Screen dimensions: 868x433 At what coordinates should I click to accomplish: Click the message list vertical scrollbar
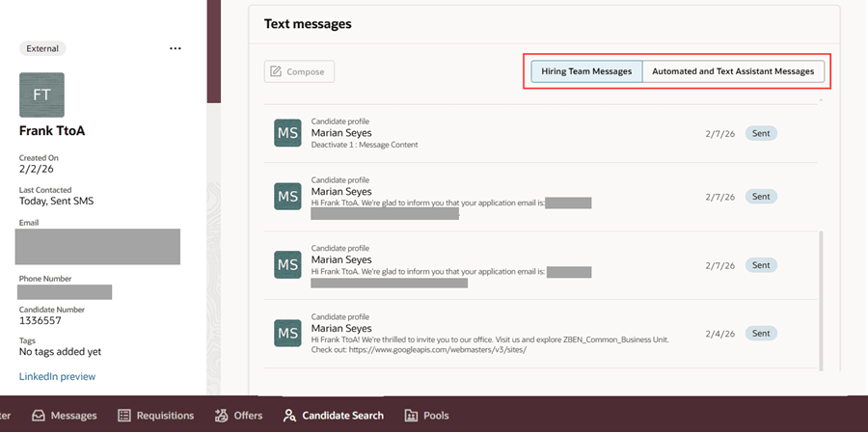point(821,301)
